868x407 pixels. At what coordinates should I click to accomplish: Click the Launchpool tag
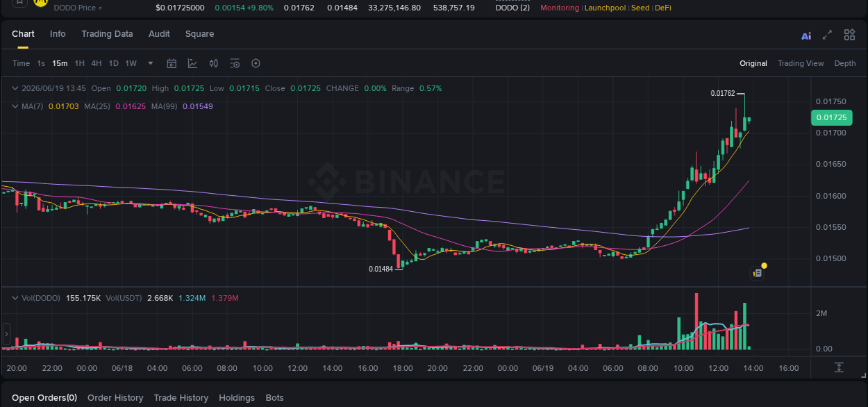(605, 8)
